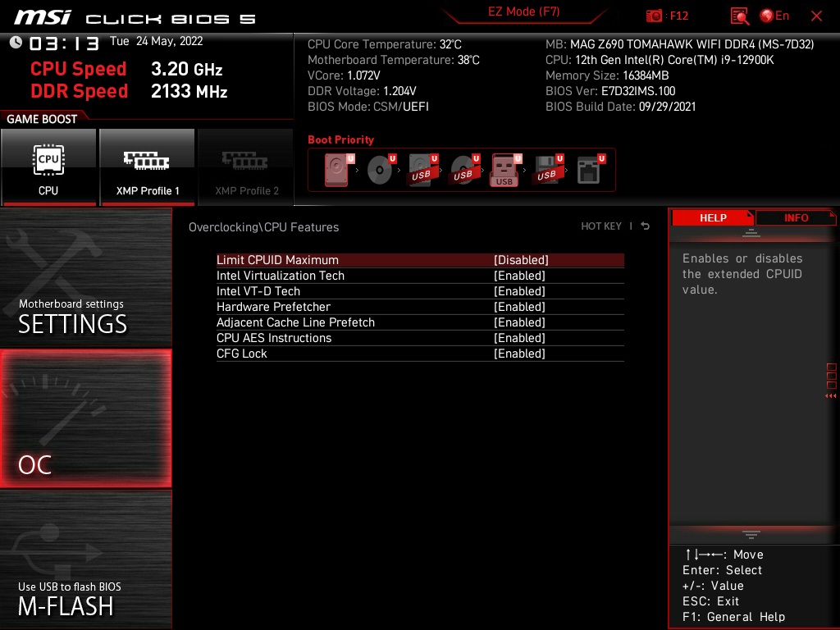Go back with the return arrow icon
The width and height of the screenshot is (840, 630).
646,226
